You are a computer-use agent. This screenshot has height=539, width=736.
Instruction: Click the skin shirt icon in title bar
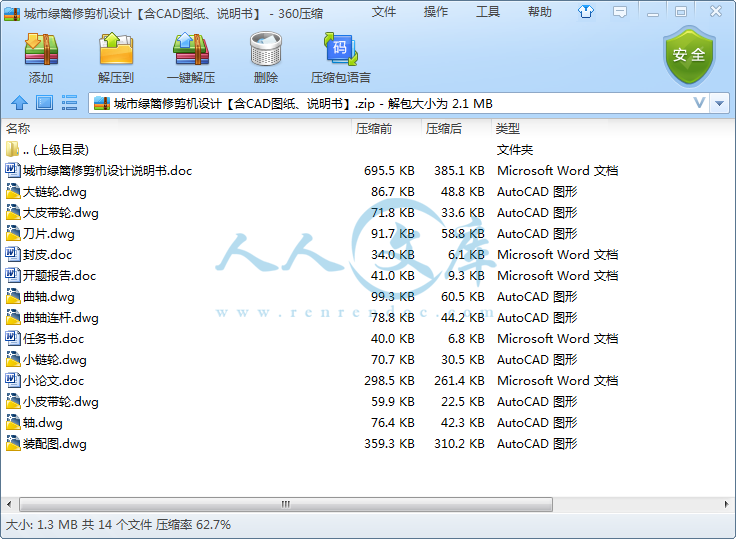point(585,12)
